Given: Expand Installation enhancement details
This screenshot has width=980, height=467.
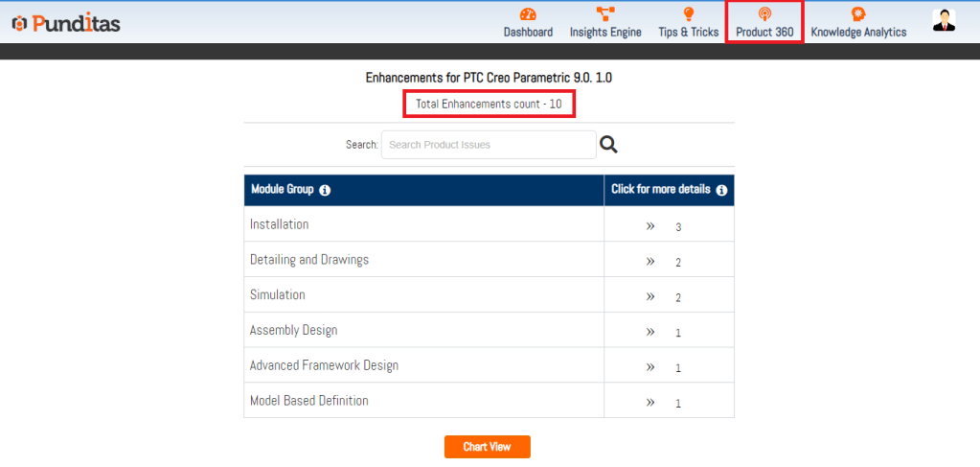Looking at the screenshot, I should coord(650,226).
